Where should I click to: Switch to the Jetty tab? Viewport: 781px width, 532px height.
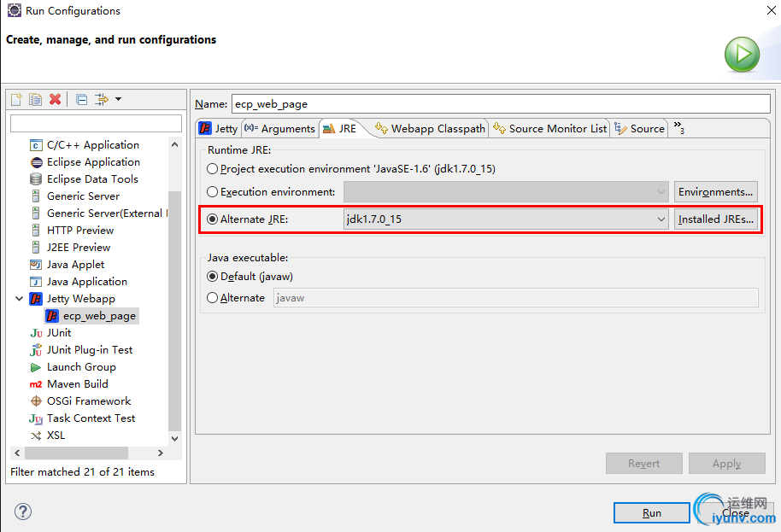pos(219,128)
